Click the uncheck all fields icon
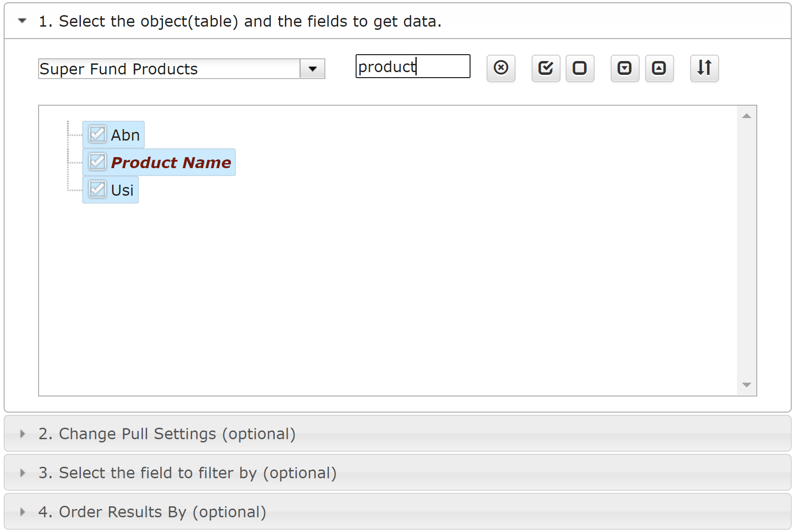Image resolution: width=794 pixels, height=532 pixels. pos(580,68)
